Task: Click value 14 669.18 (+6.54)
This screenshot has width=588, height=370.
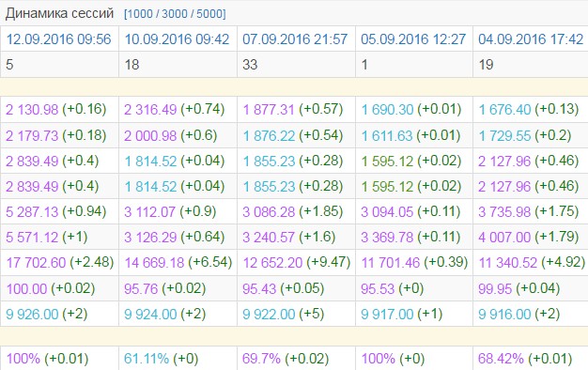Action: pyautogui.click(x=178, y=262)
